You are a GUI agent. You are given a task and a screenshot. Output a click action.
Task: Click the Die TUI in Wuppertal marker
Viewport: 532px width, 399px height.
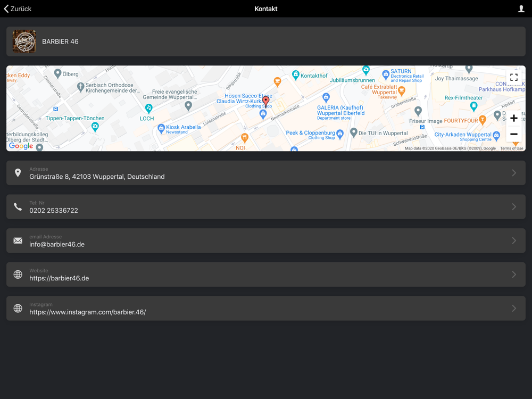pos(354,132)
